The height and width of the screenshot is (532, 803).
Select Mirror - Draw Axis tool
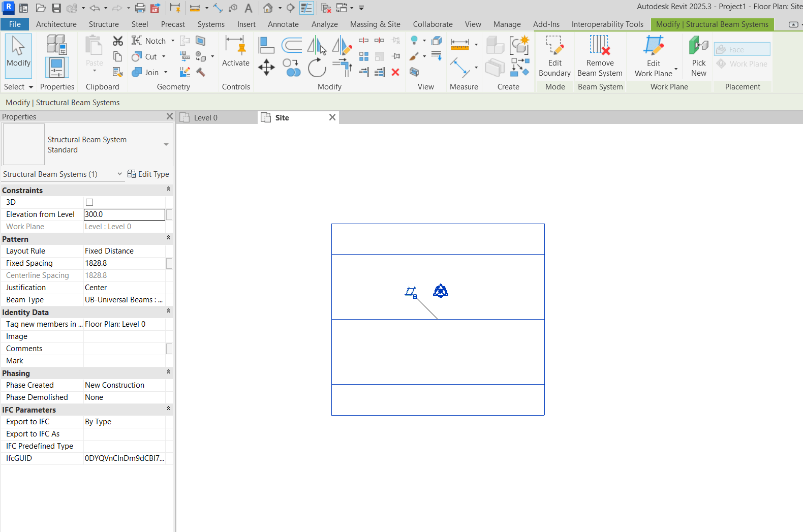coord(342,45)
